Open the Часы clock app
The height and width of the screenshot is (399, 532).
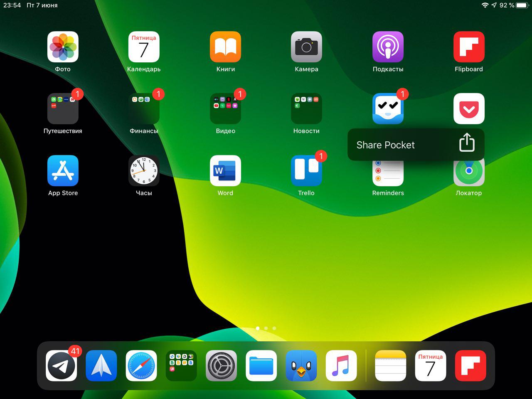pyautogui.click(x=144, y=170)
